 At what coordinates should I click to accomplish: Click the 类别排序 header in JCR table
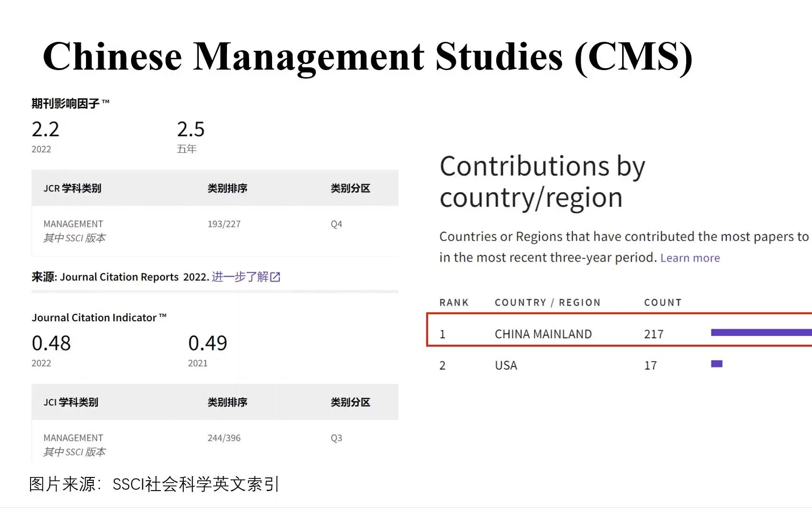pyautogui.click(x=227, y=188)
